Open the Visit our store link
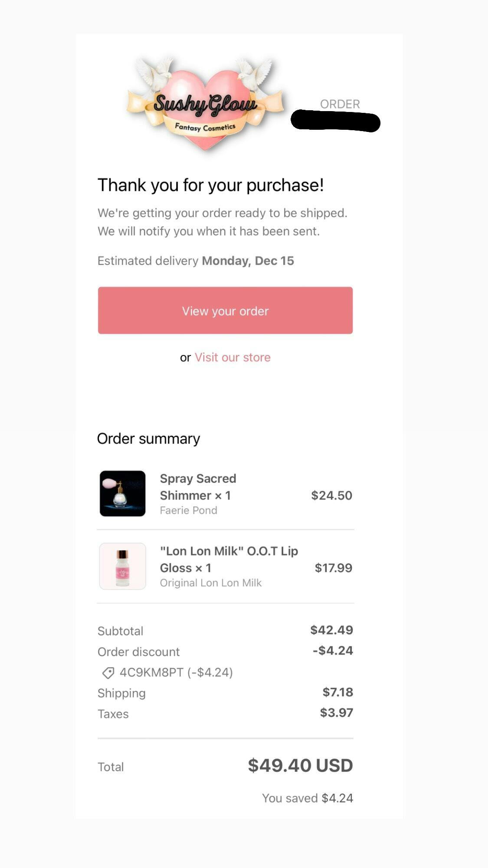This screenshot has width=488, height=868. [233, 357]
